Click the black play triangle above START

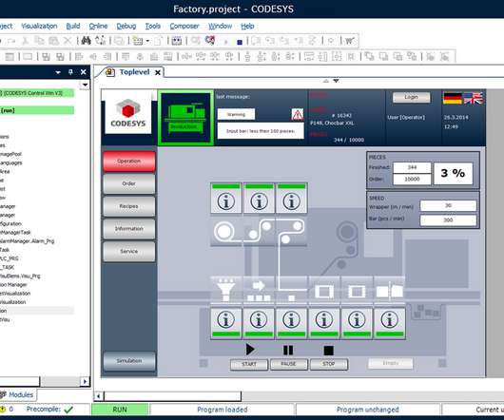pyautogui.click(x=250, y=349)
